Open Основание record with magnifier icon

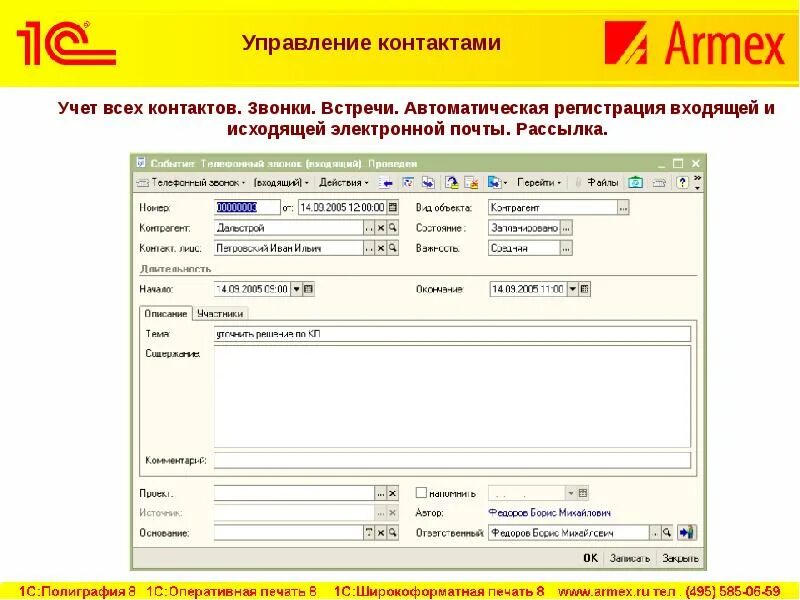coord(392,533)
